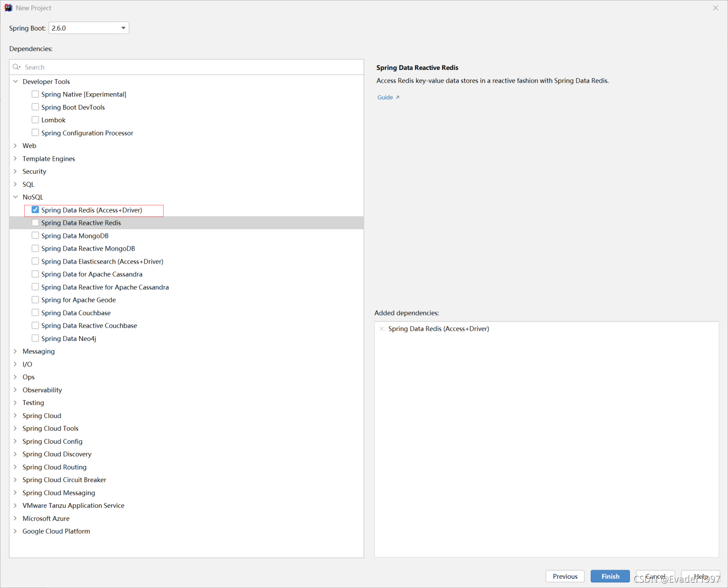This screenshot has height=588, width=728.
Task: Expand the Security category
Action: point(16,171)
